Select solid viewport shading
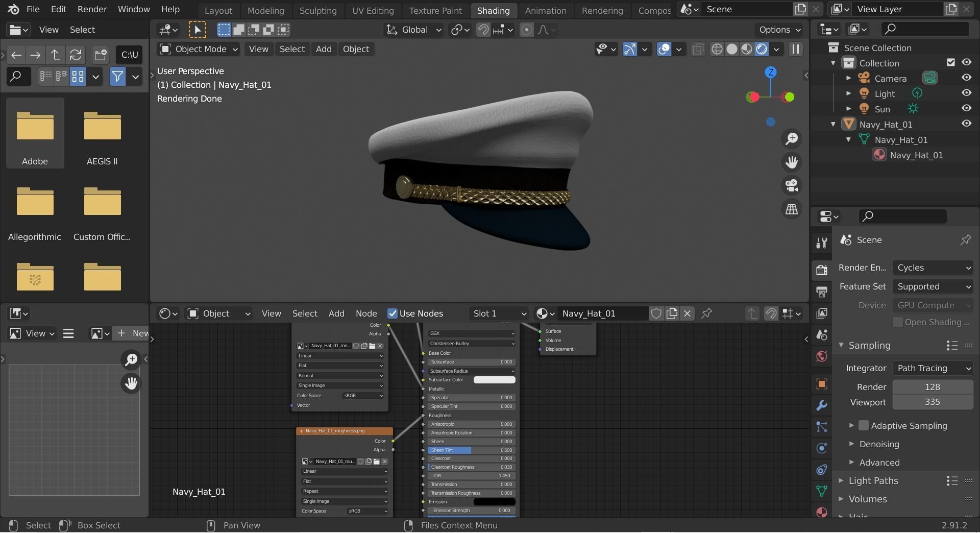 [x=732, y=49]
